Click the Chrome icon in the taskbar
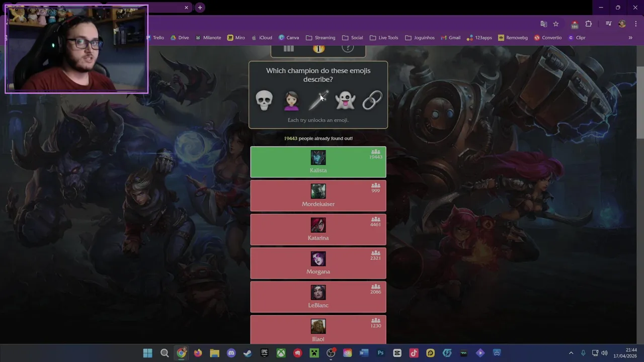The width and height of the screenshot is (644, 362). coord(181,353)
